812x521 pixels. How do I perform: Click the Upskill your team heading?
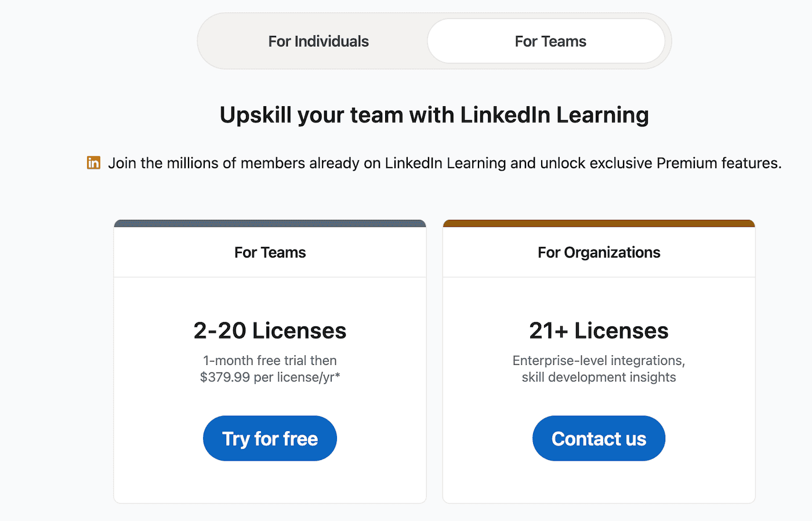pos(434,114)
